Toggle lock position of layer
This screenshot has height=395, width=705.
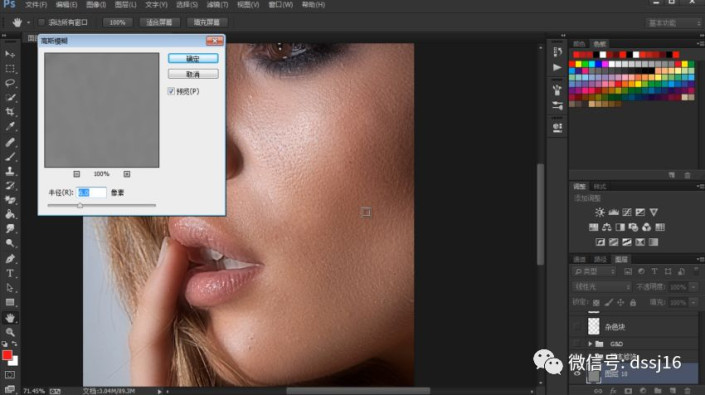[620, 302]
